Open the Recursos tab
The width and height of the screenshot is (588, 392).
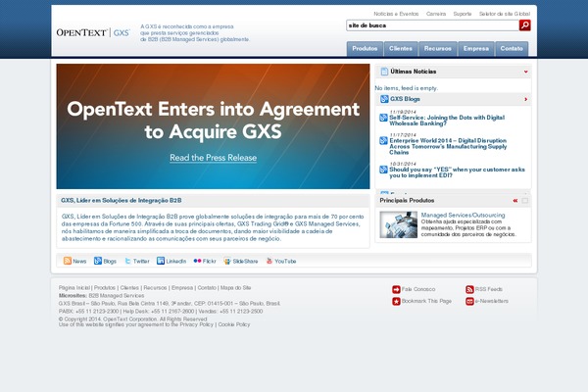(438, 49)
